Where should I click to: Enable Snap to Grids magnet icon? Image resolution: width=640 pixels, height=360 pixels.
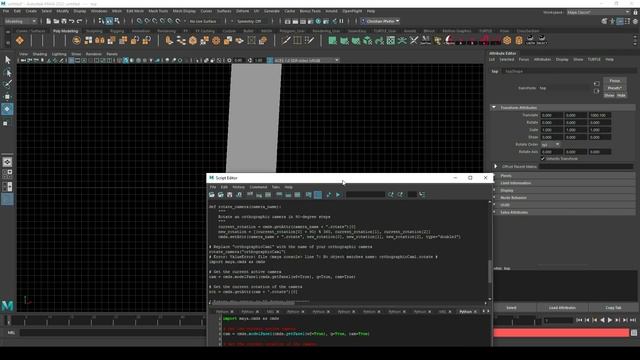140,21
